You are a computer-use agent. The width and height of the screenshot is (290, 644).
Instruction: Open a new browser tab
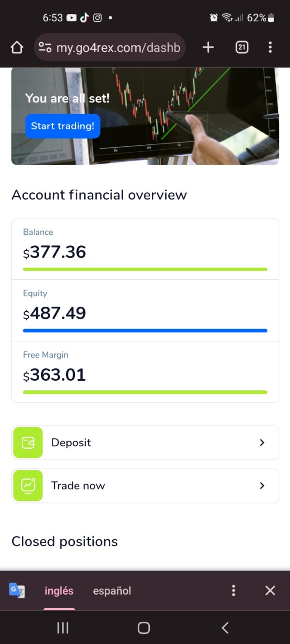208,47
